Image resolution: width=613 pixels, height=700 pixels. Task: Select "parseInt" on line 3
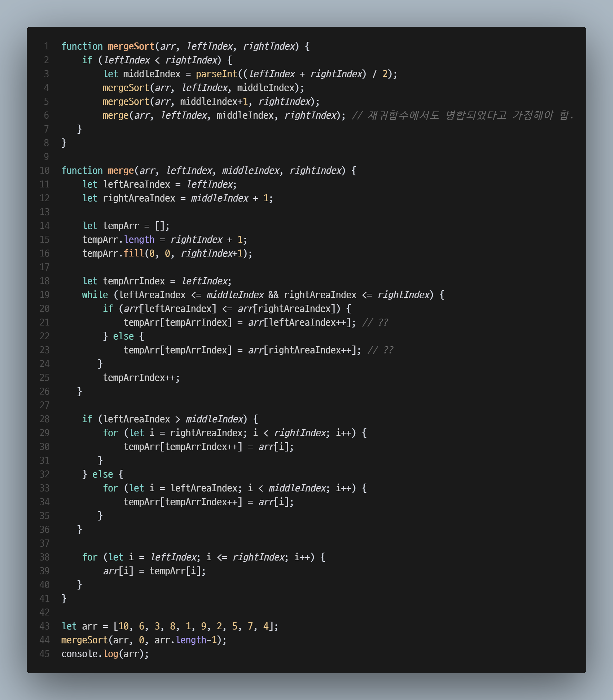point(217,74)
